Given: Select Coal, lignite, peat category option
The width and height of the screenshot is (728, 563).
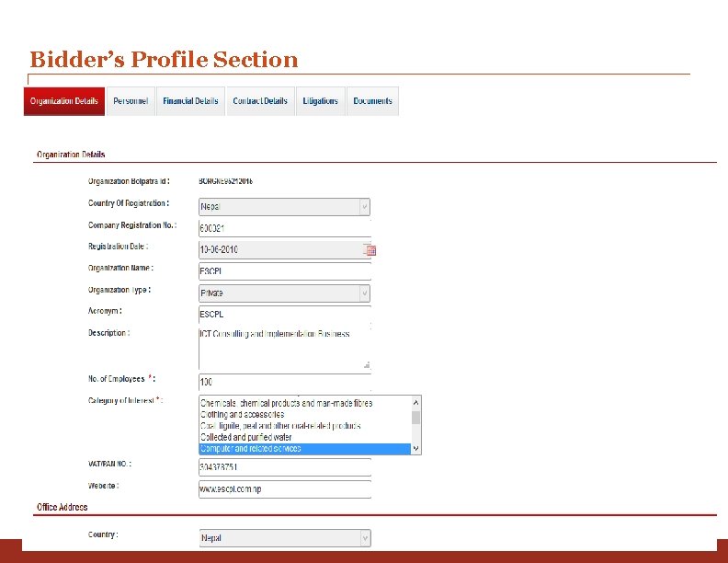Looking at the screenshot, I should 305,426.
